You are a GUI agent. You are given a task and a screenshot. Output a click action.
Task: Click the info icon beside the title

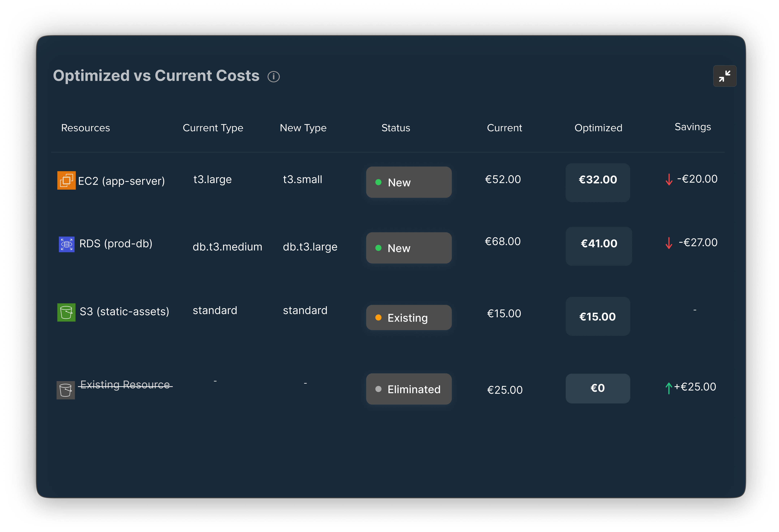pos(273,77)
